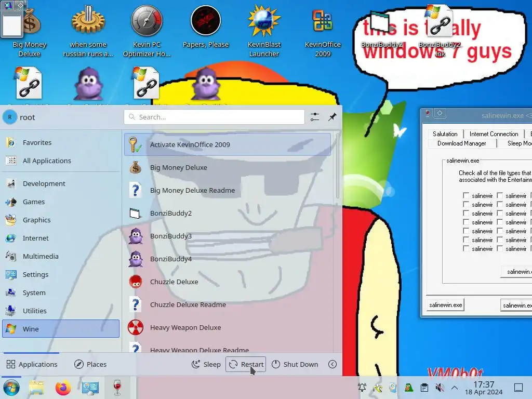Select the All Applications category
The height and width of the screenshot is (399, 532).
point(61,161)
